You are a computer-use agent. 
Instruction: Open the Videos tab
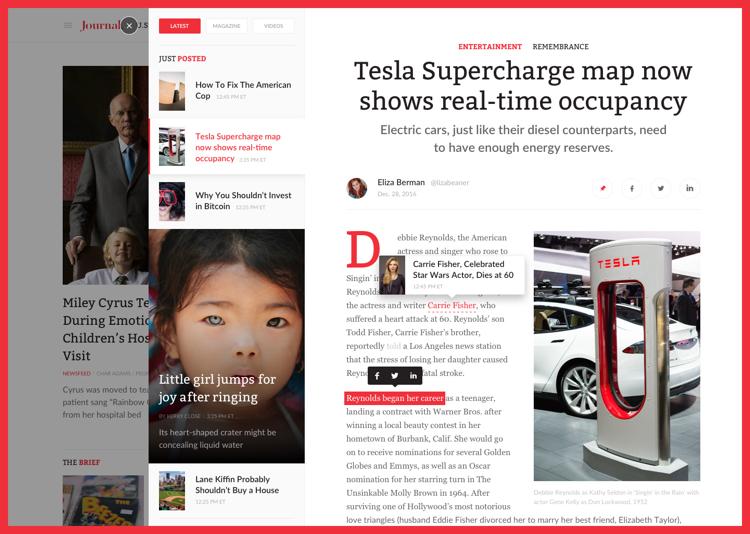[273, 26]
